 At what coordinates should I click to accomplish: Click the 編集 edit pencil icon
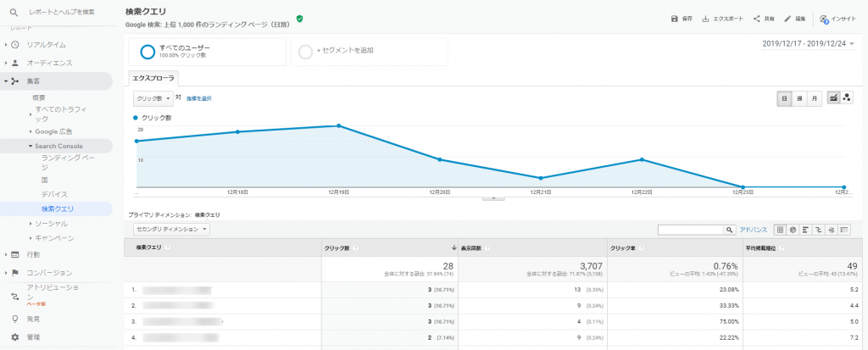pyautogui.click(x=787, y=19)
